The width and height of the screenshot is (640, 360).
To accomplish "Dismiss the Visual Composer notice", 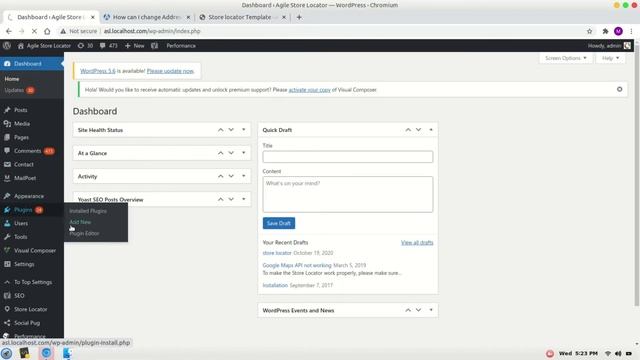I will click(619, 89).
